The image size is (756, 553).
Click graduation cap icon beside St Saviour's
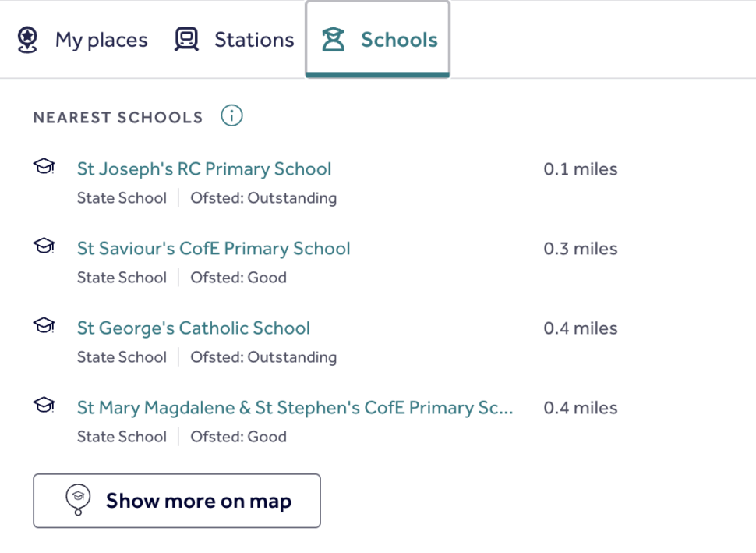click(44, 246)
